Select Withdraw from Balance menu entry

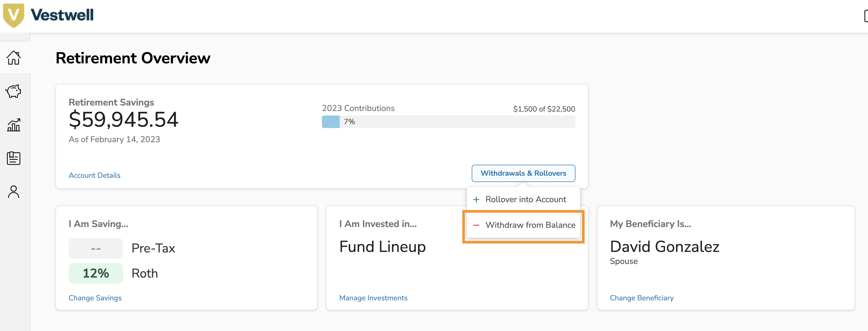[x=530, y=225]
